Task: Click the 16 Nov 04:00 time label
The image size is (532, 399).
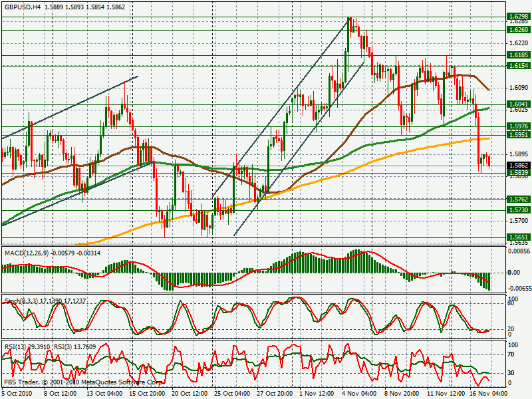Action: coord(489,394)
